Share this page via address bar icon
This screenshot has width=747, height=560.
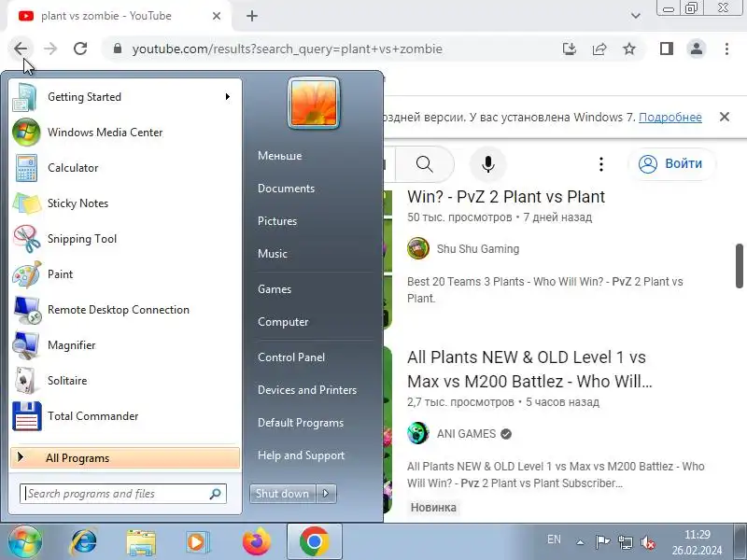599,49
